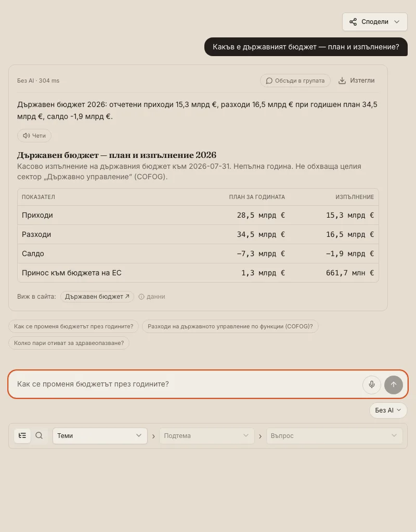Send the question with the arrow button

coord(393,384)
